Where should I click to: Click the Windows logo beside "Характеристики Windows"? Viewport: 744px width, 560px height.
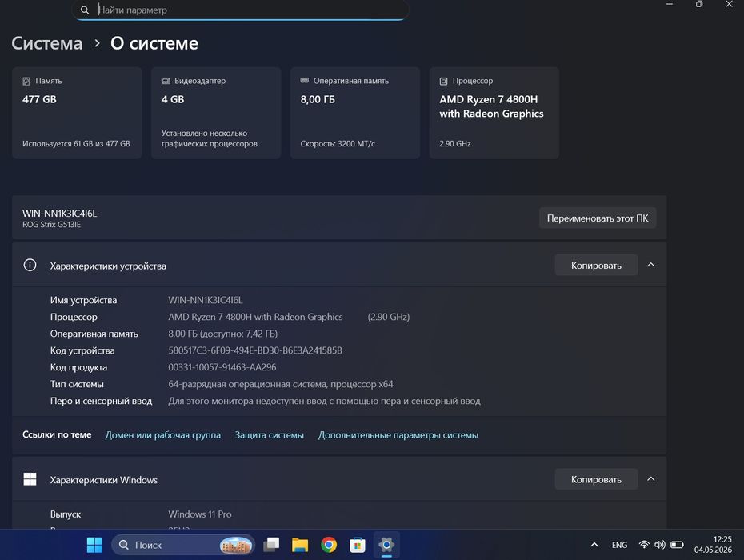tap(30, 479)
